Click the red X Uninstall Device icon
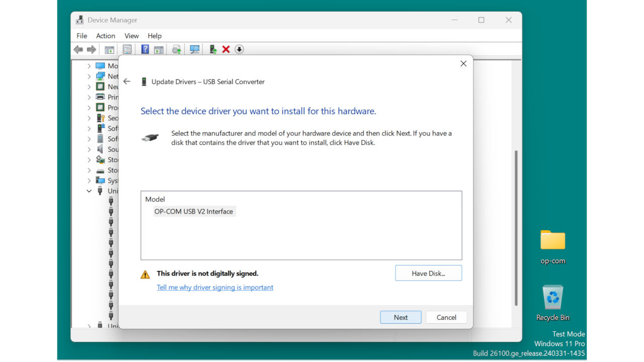This screenshot has width=644, height=362. [225, 49]
